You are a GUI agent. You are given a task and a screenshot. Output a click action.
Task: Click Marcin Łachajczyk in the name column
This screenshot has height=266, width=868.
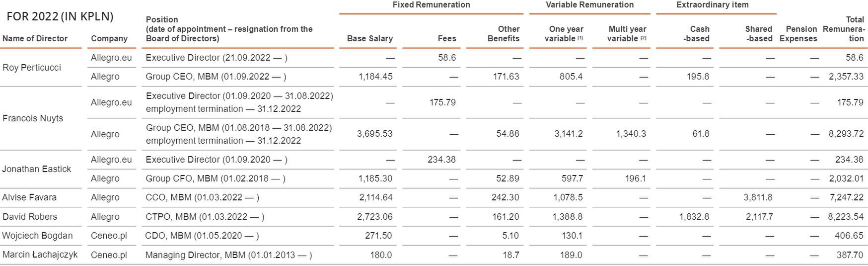(40, 255)
